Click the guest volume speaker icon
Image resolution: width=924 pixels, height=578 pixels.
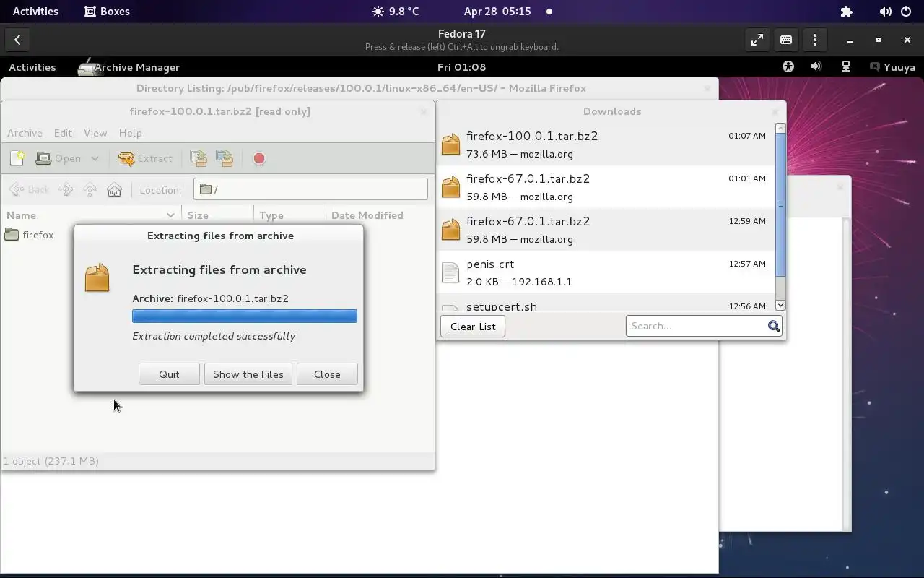pyautogui.click(x=816, y=66)
